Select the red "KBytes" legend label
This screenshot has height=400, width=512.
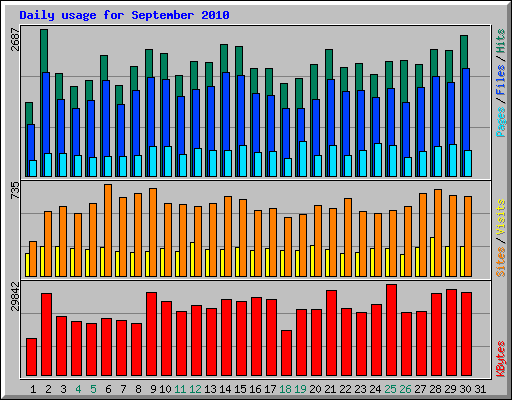tap(501, 359)
